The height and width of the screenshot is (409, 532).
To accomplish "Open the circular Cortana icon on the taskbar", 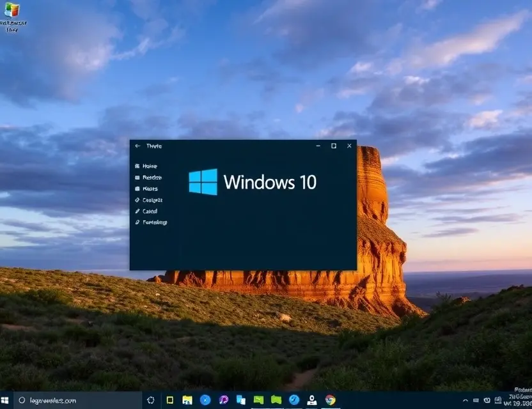I will [x=151, y=401].
